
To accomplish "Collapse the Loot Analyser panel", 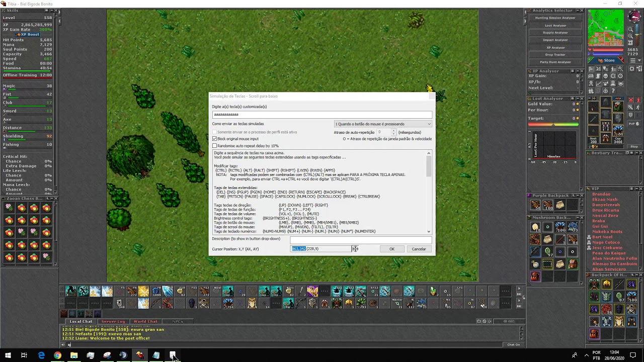I will (577, 99).
